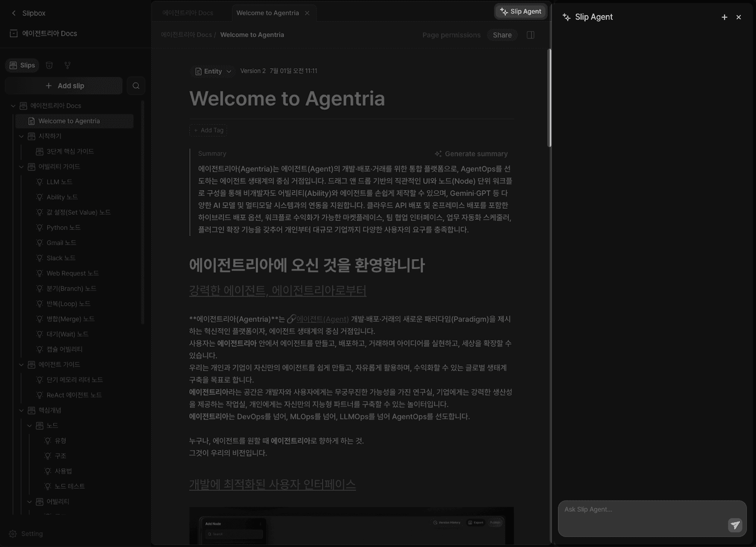The height and width of the screenshot is (547, 756).
Task: Open the Slip Agent toggle button
Action: click(520, 12)
